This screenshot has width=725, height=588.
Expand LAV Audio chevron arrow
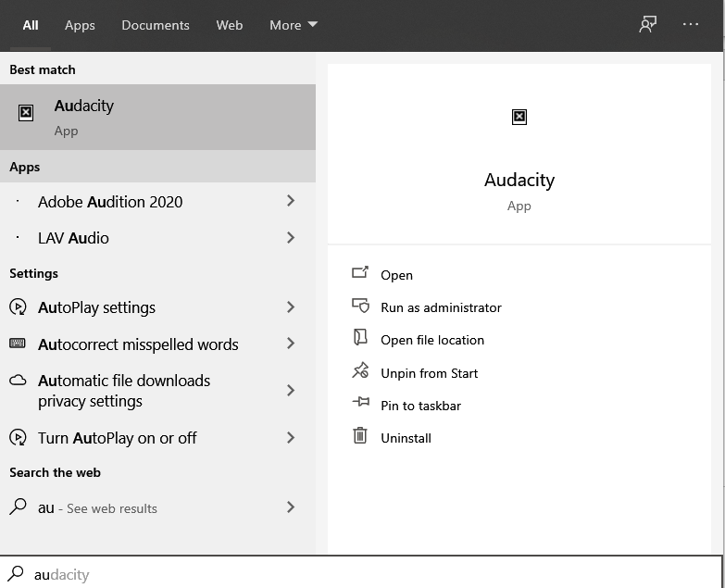[291, 238]
